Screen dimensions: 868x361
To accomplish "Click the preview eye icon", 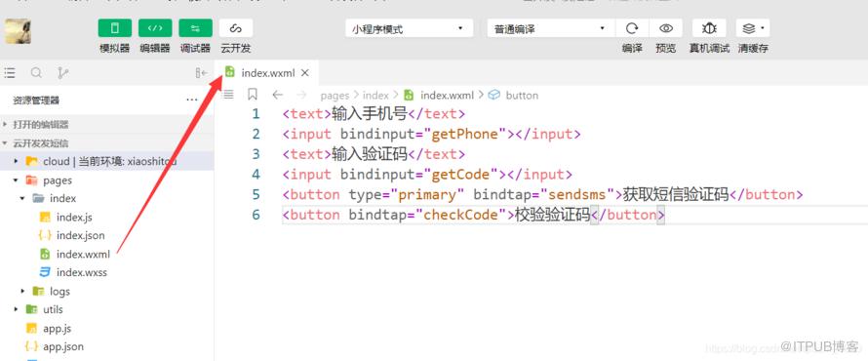I will [x=665, y=28].
